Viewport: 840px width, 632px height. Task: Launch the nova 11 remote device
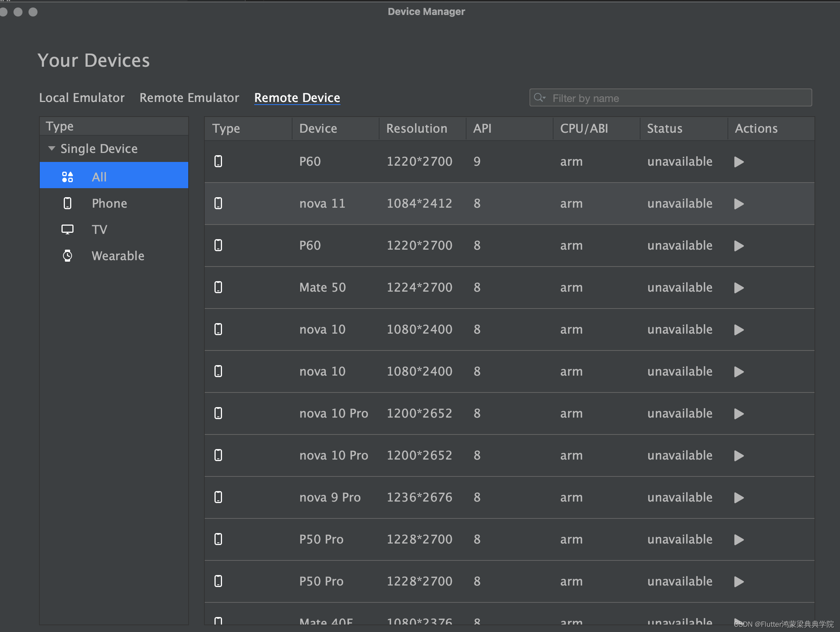coord(739,204)
